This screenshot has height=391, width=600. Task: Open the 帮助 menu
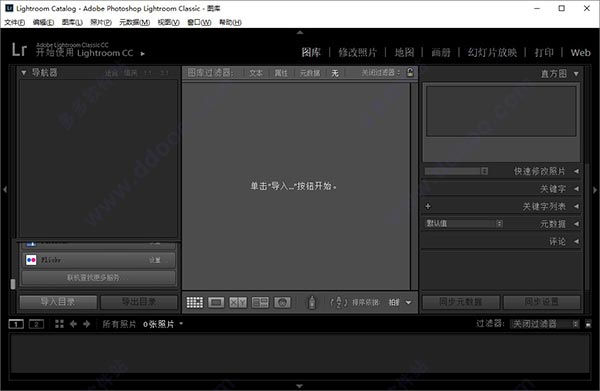tap(230, 22)
